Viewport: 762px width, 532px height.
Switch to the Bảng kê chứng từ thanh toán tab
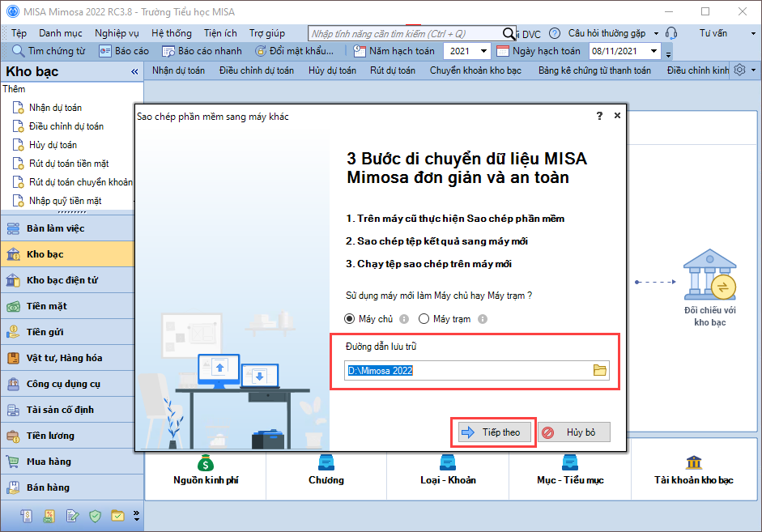coord(594,70)
